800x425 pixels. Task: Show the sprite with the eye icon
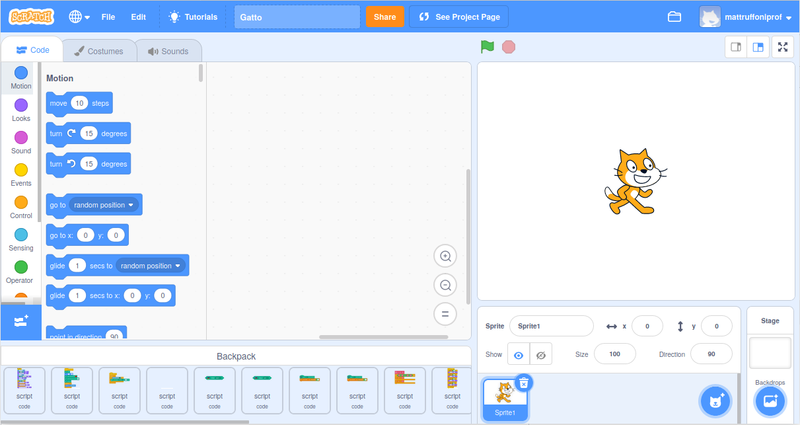click(518, 355)
